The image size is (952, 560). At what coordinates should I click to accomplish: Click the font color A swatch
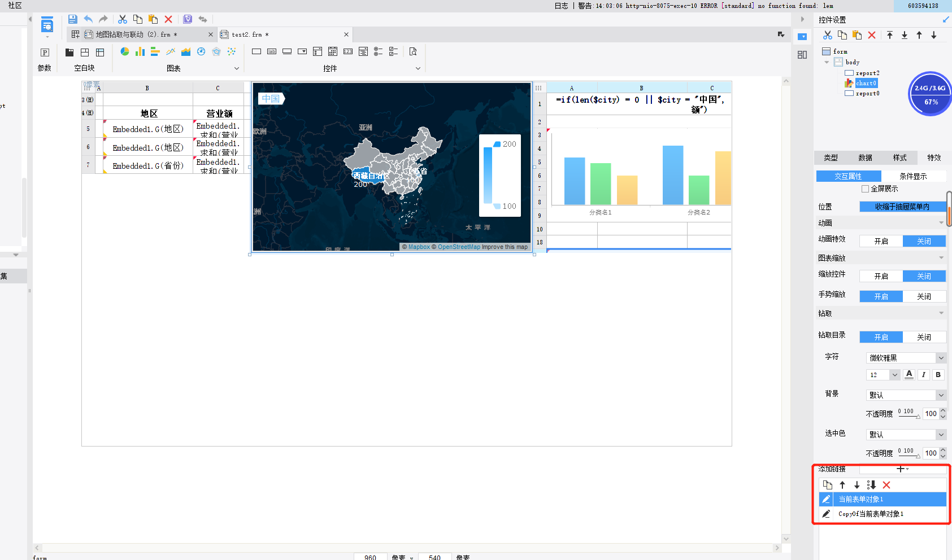(909, 374)
